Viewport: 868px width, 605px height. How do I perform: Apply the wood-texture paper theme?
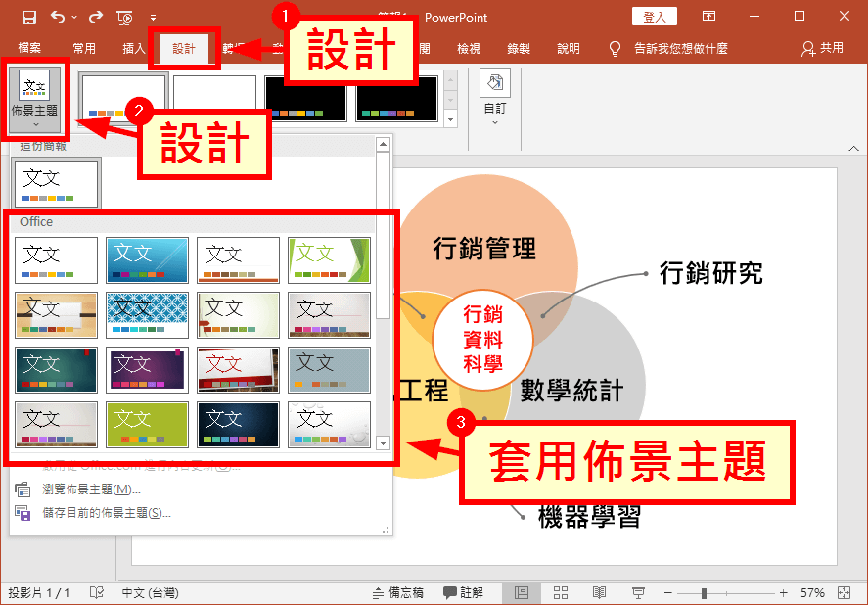coord(56,315)
